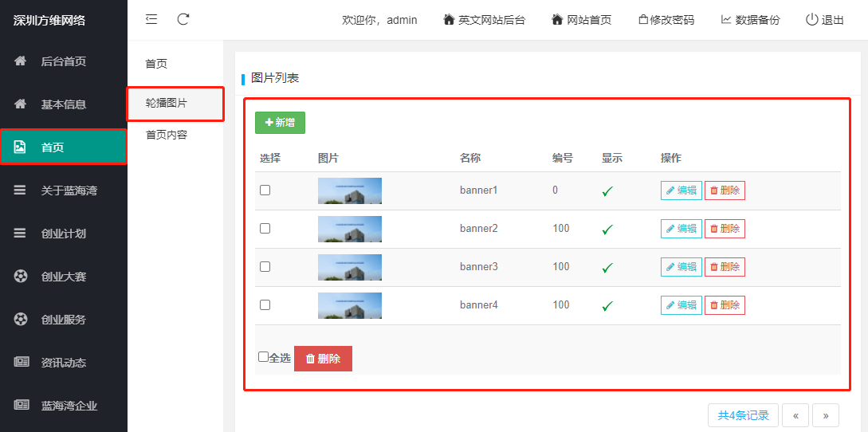This screenshot has width=868, height=432.
Task: Click 编辑 button for banner2
Action: coord(681,229)
